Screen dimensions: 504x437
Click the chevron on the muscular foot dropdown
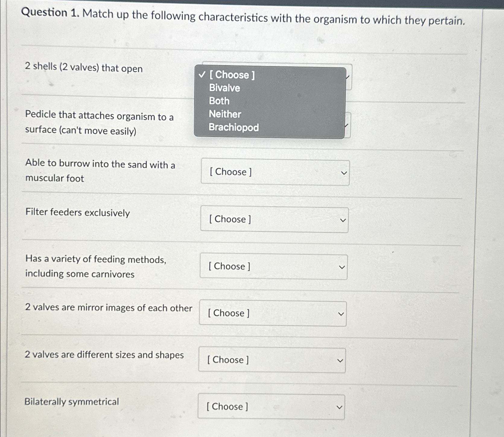[343, 173]
